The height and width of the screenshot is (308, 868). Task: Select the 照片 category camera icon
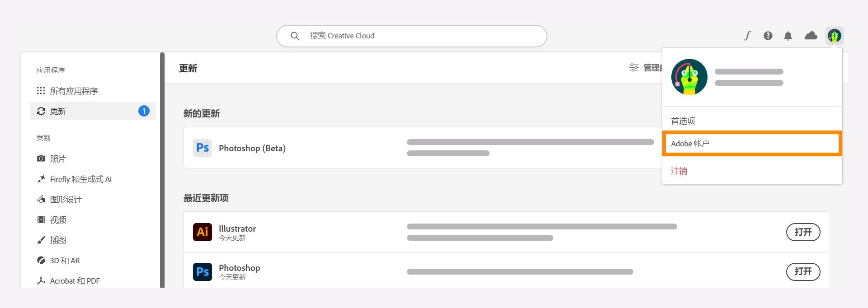pyautogui.click(x=41, y=159)
